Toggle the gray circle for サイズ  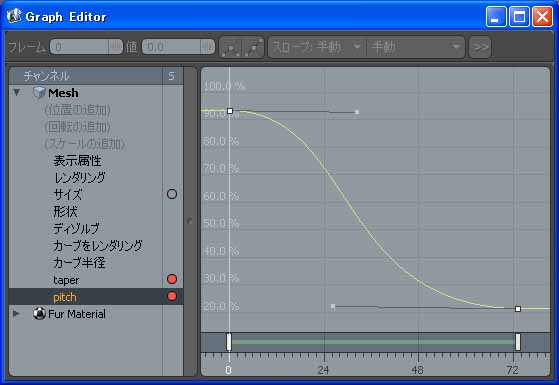(172, 194)
